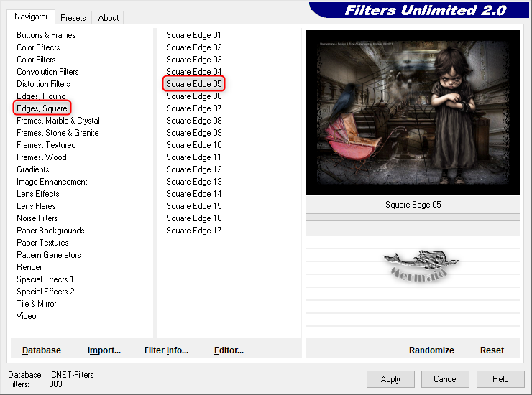Image resolution: width=532 pixels, height=395 pixels.
Task: Select the Buttons & Frames category
Action: [x=46, y=35]
